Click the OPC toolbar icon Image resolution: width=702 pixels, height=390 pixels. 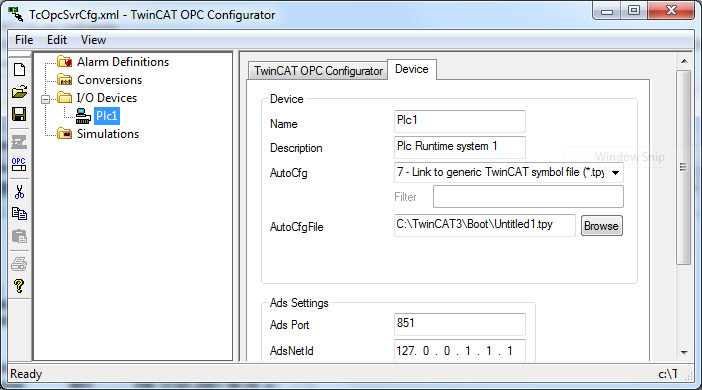19,164
